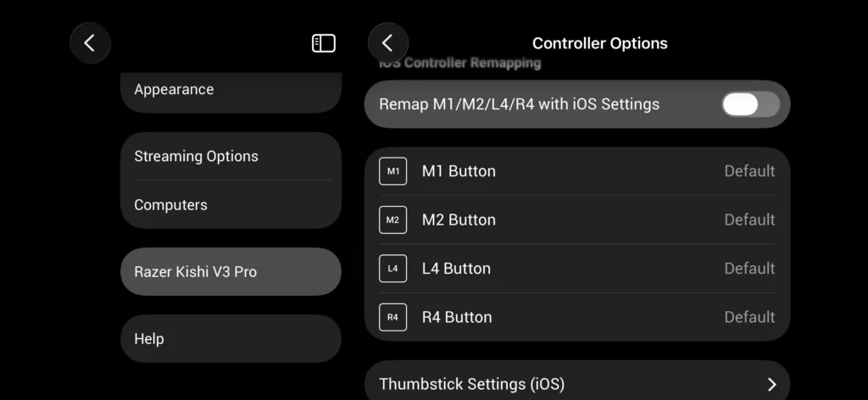Change M2 Button Default value

coord(749,219)
